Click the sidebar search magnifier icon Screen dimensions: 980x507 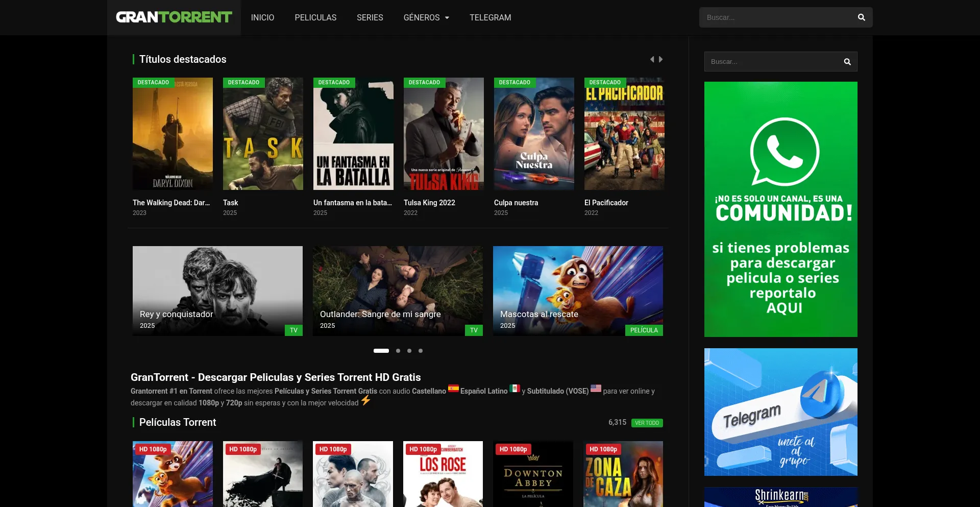click(847, 62)
